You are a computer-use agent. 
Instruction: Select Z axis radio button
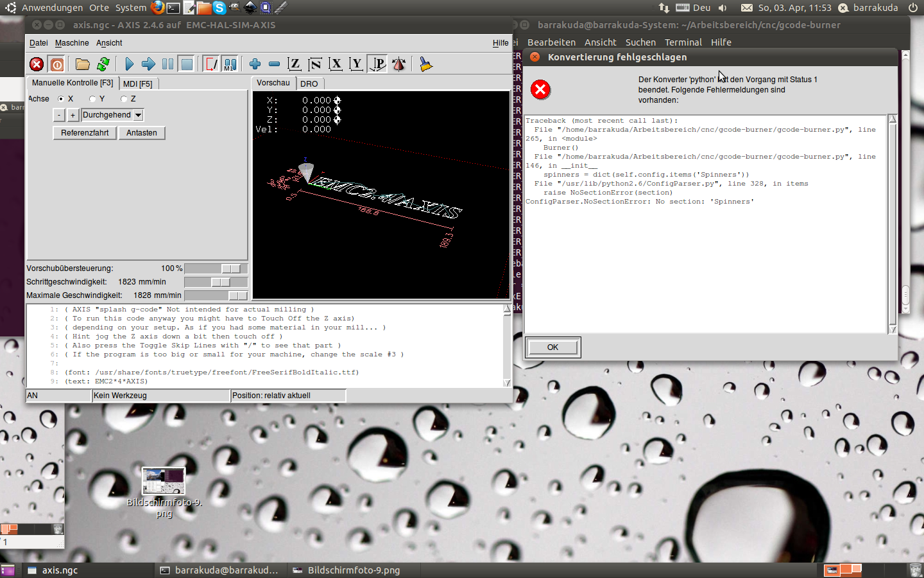click(124, 99)
